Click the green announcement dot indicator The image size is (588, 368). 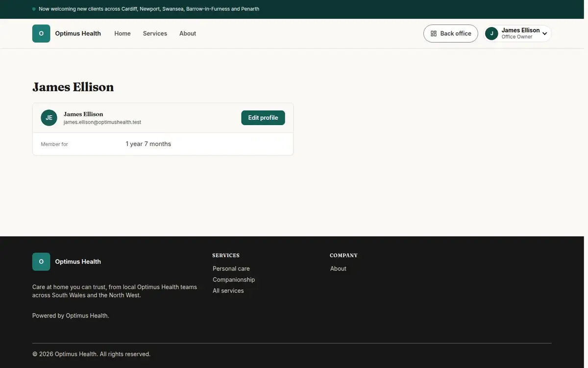(x=34, y=9)
